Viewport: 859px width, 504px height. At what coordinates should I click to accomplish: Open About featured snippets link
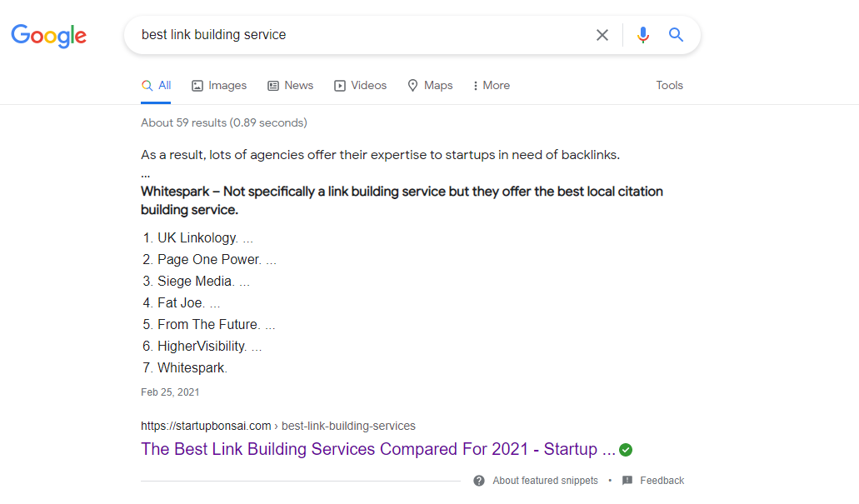pyautogui.click(x=545, y=481)
